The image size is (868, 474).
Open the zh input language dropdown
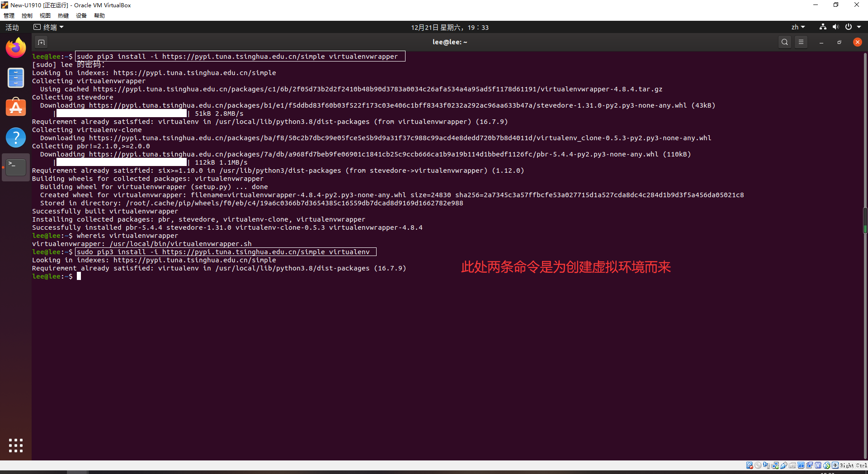click(798, 27)
